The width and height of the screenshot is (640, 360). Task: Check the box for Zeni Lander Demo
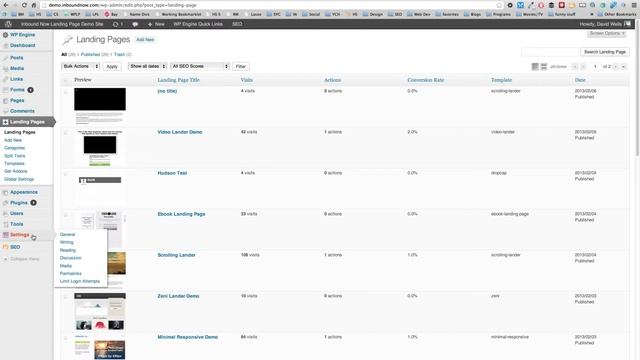(65, 297)
